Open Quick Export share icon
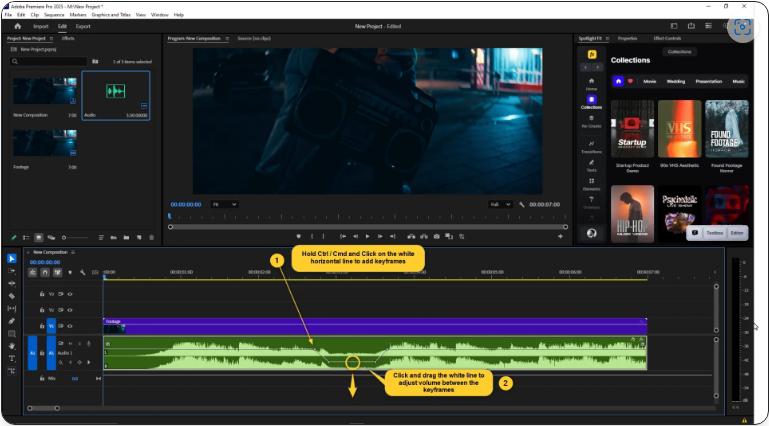 coord(691,26)
